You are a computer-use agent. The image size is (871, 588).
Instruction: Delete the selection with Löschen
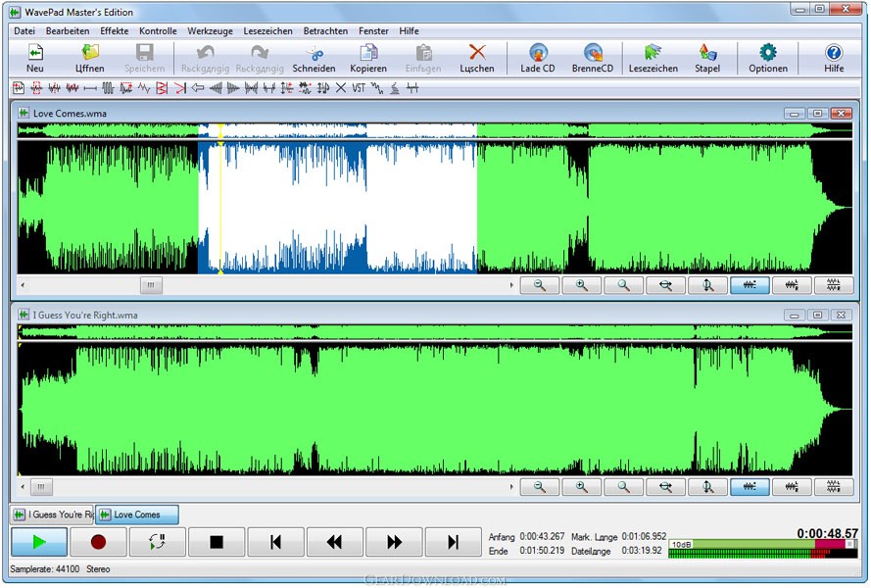tap(476, 58)
